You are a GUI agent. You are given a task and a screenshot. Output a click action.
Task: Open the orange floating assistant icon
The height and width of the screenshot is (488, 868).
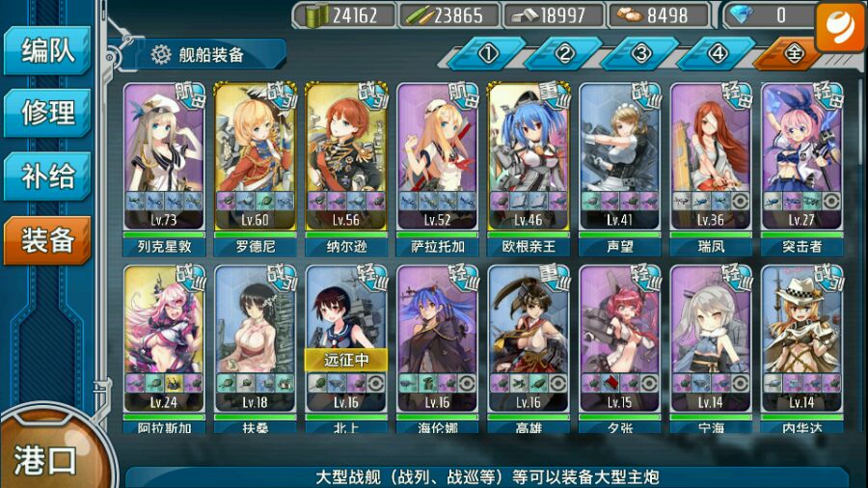point(840,27)
